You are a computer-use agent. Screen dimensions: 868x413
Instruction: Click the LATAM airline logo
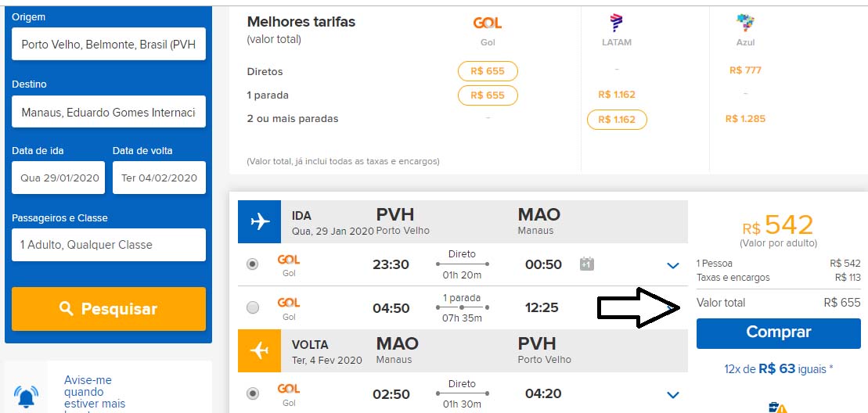[x=617, y=23]
